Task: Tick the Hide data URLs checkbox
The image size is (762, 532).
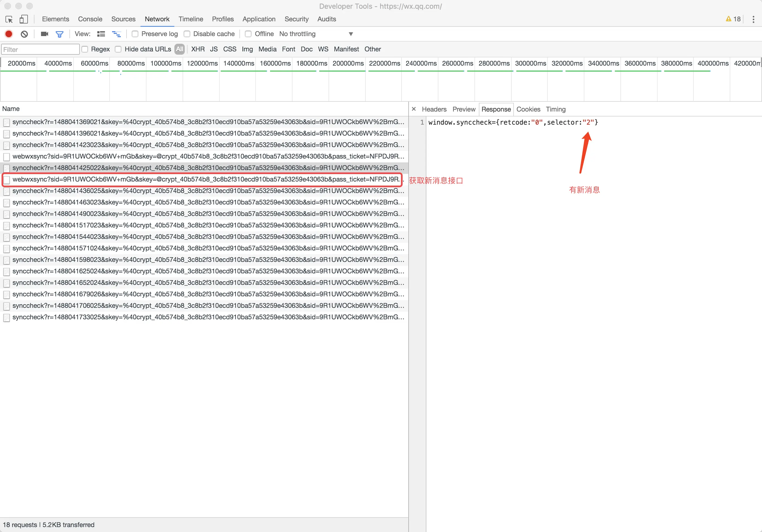Action: coord(118,49)
